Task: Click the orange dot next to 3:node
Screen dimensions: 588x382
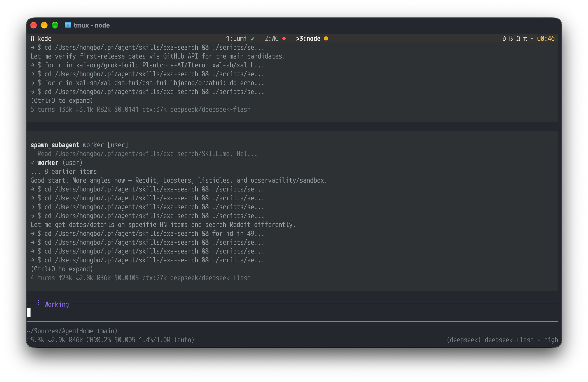Action: 326,38
